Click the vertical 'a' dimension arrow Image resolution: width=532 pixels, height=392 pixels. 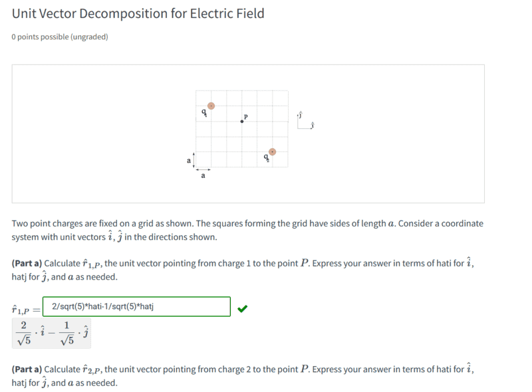tap(194, 160)
